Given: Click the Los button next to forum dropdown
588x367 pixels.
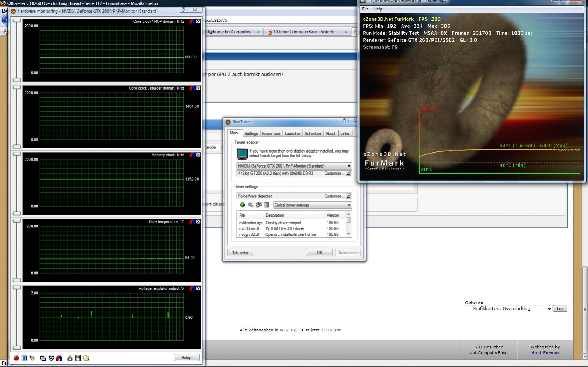Looking at the screenshot, I should pos(560,309).
